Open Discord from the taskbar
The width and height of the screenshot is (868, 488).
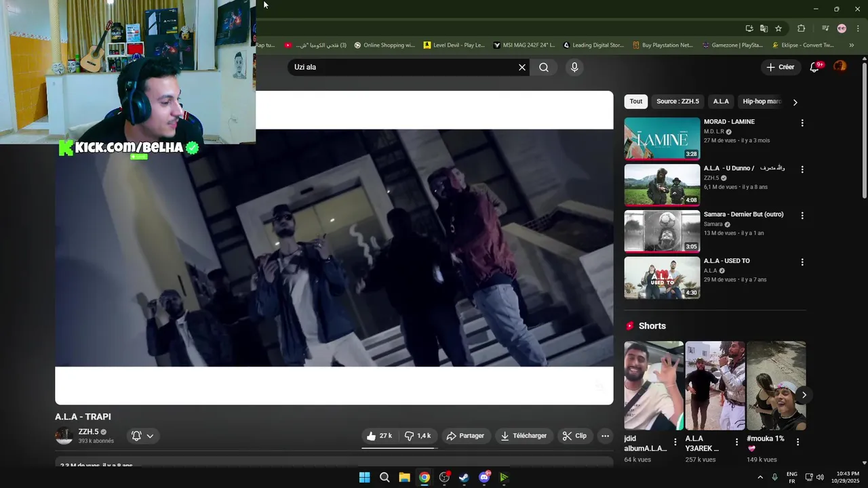point(484,477)
